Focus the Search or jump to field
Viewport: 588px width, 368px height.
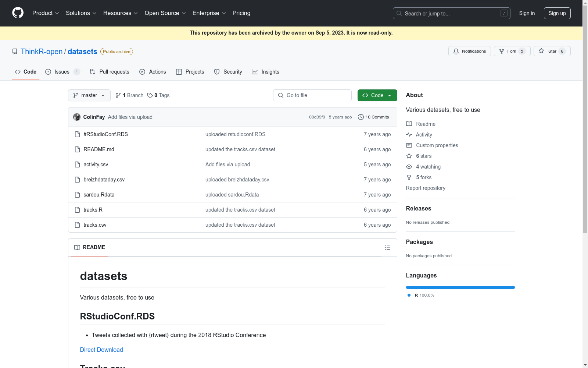(x=452, y=13)
